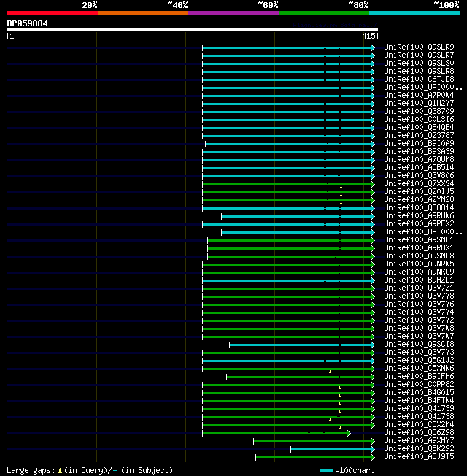The height and width of the screenshot is (476, 467).
Task: Select the UniRef100_A9NKU9 label
Action: pyautogui.click(x=419, y=272)
